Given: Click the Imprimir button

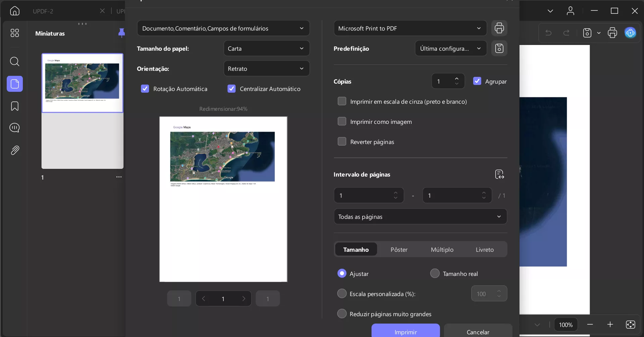Looking at the screenshot, I should [x=406, y=330].
